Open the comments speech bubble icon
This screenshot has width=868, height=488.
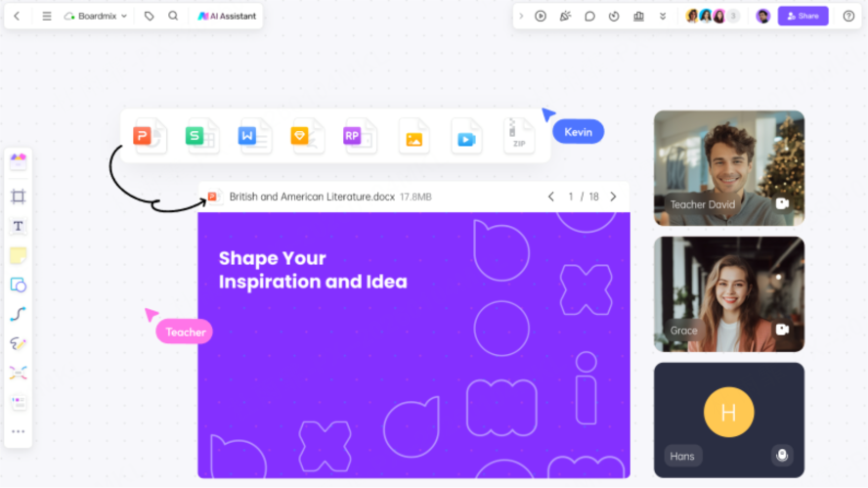coord(589,16)
